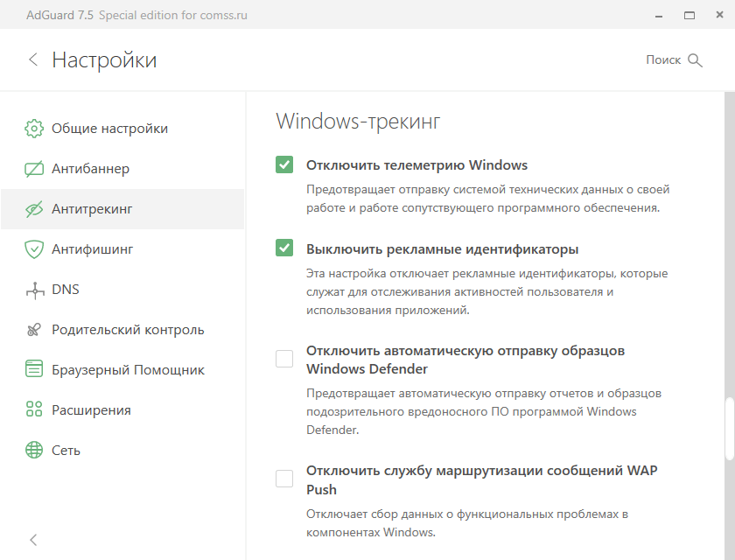Collapse sidebar with bottom-left chevron

point(33,540)
